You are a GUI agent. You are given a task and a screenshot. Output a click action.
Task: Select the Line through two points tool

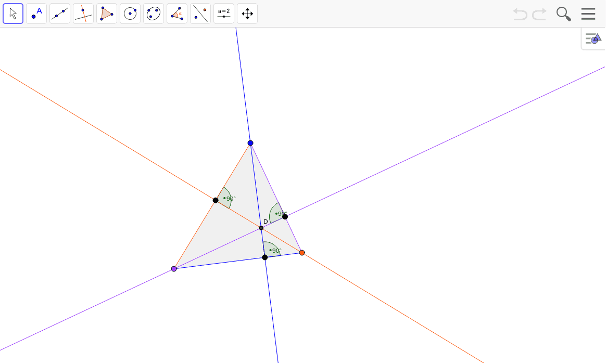click(x=60, y=14)
